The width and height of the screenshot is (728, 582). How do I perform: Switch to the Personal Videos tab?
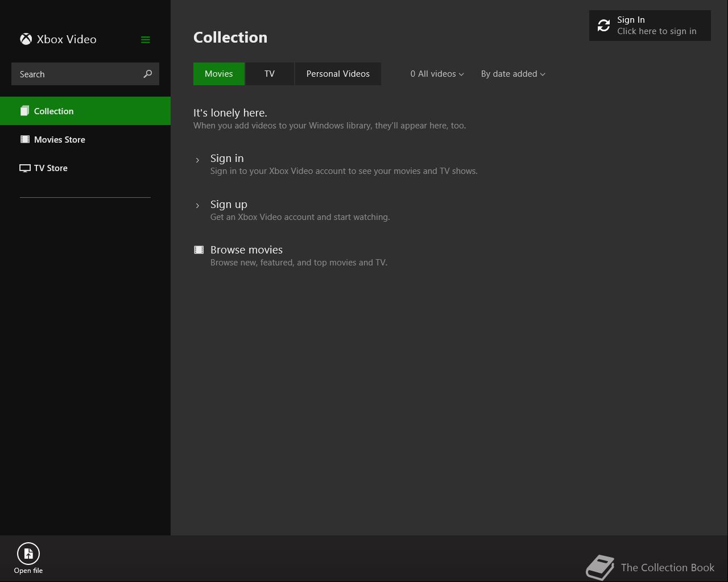pos(338,74)
